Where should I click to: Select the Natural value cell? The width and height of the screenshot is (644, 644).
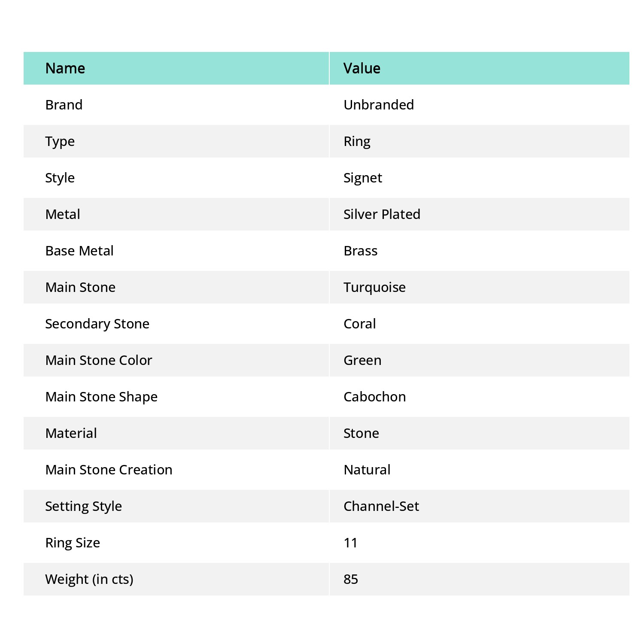tap(367, 470)
